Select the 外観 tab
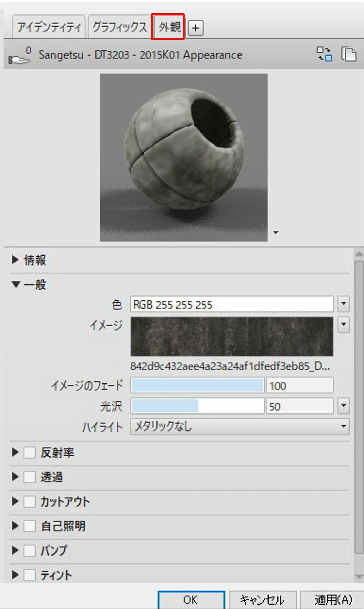The height and width of the screenshot is (609, 364). click(x=168, y=27)
